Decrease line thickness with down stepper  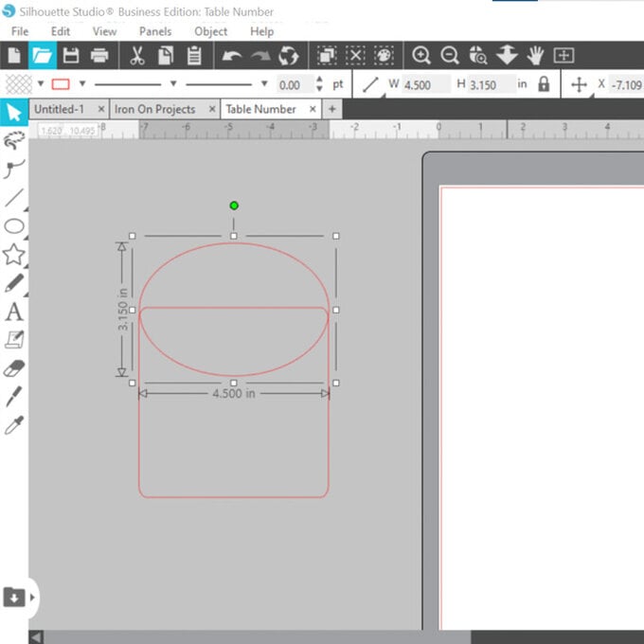319,89
